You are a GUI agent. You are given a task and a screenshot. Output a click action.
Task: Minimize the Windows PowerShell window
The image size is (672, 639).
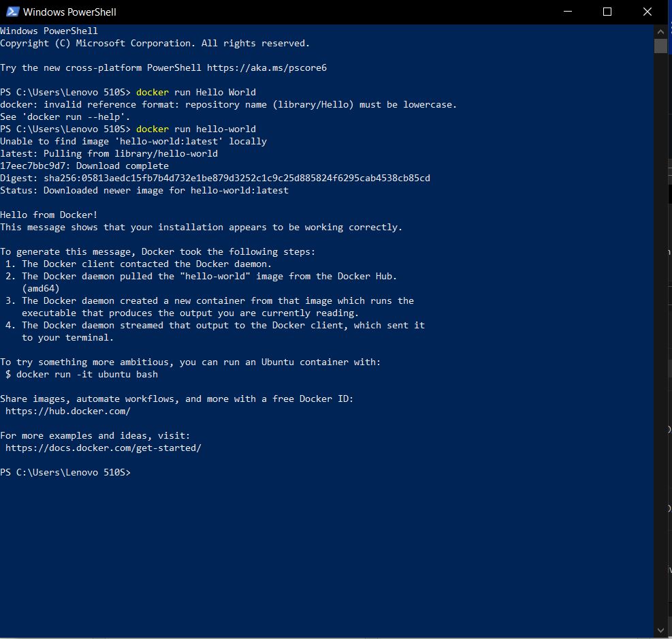pos(570,12)
